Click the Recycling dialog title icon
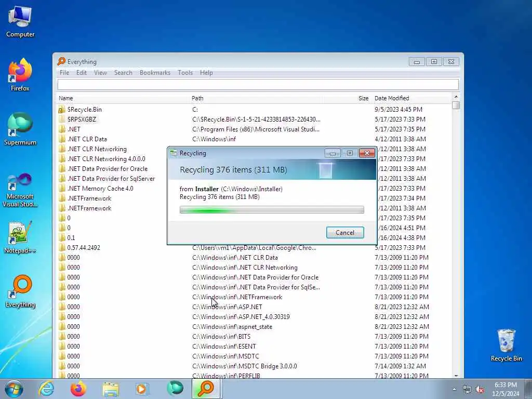Screen dimensions: 532x399 (x=174, y=153)
